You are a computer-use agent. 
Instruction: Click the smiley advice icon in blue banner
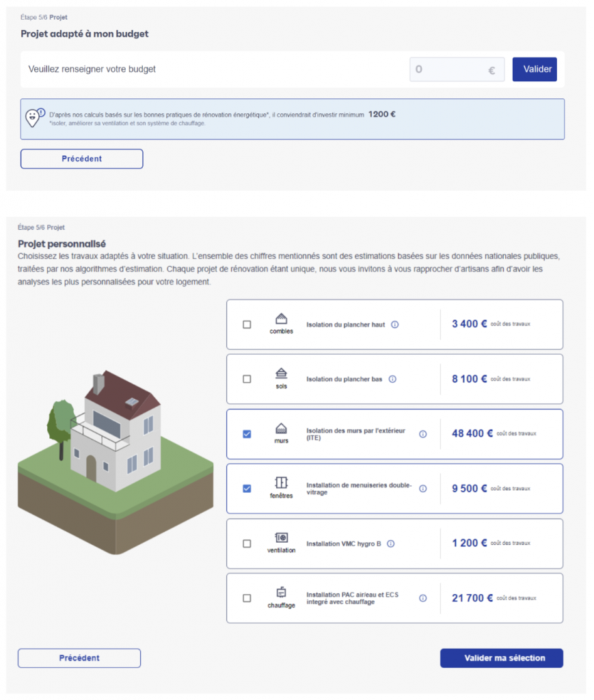tap(34, 117)
